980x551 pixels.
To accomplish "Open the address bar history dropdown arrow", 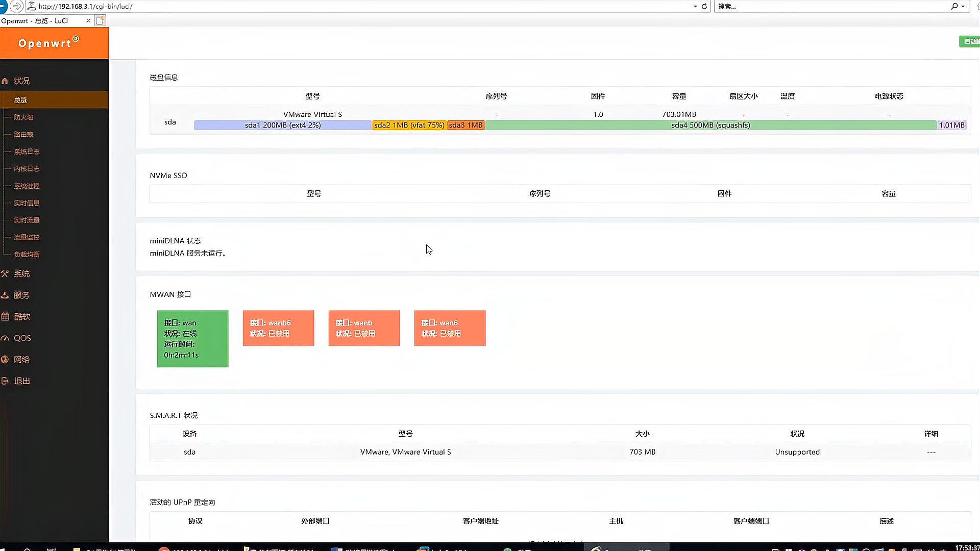I will click(695, 6).
